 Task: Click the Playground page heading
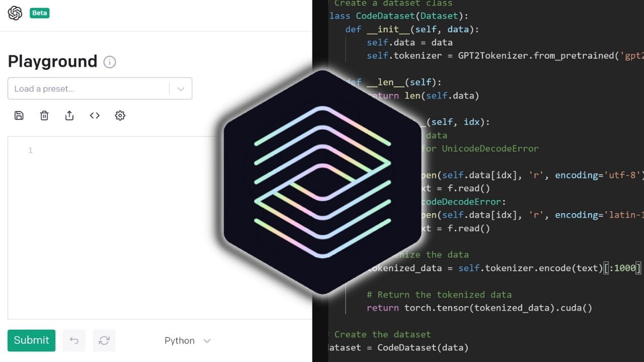pyautogui.click(x=52, y=61)
